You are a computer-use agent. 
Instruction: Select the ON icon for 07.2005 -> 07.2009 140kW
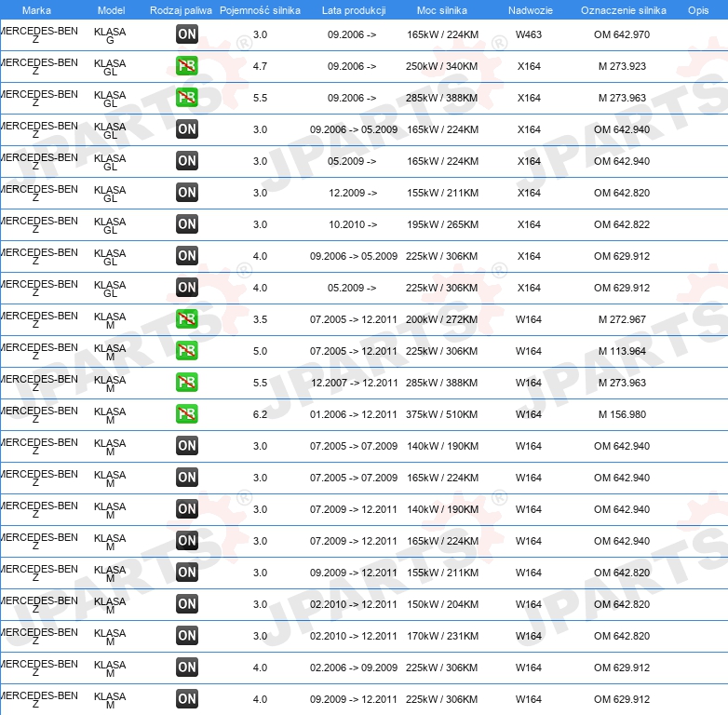[187, 446]
